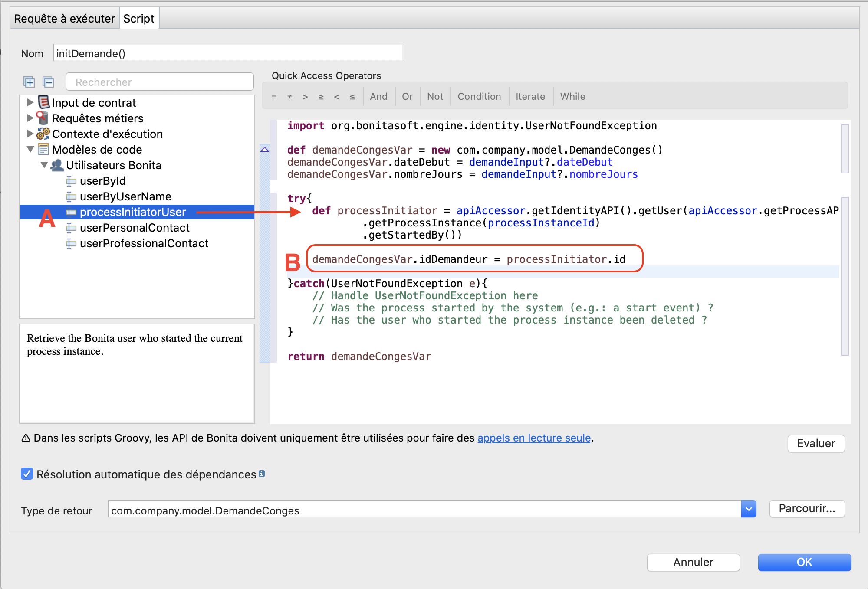Click the dependency resolution info icon
The image size is (868, 589).
click(x=262, y=474)
